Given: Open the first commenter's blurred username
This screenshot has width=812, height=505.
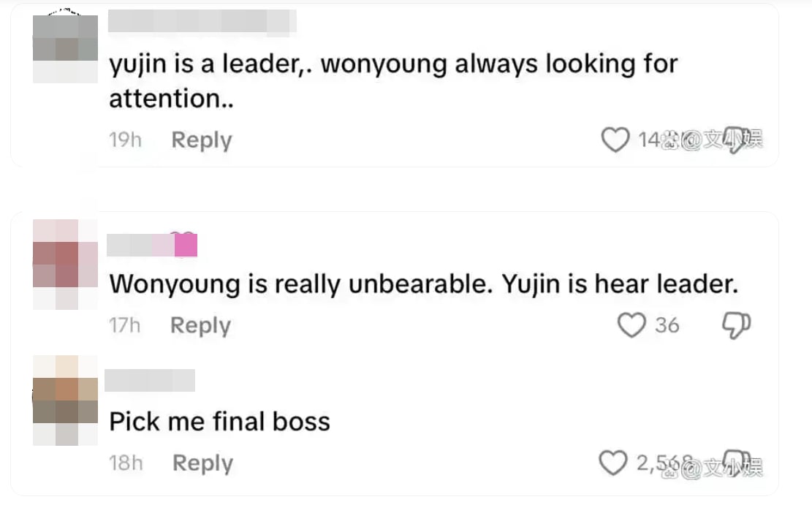Looking at the screenshot, I should 202,23.
